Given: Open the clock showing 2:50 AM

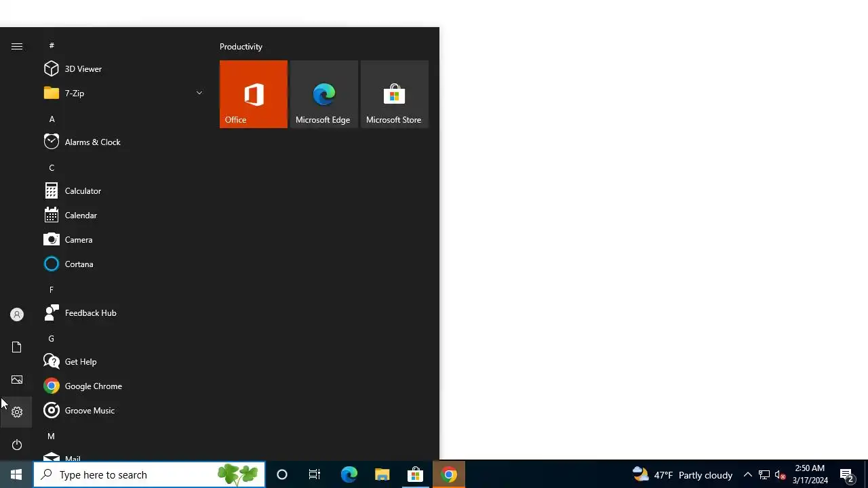Looking at the screenshot, I should coord(810,474).
